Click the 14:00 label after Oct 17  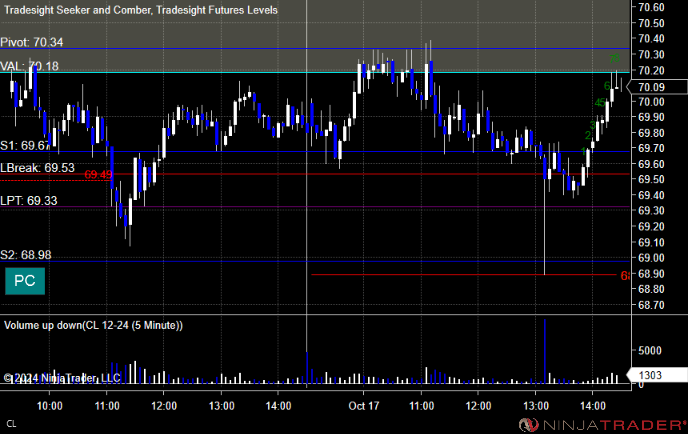tap(593, 406)
